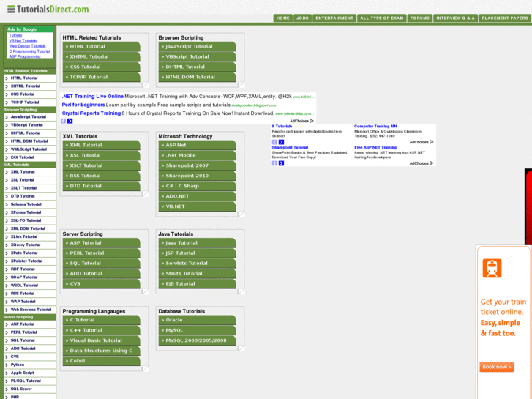This screenshot has width=532, height=399.
Task: Open the VB.NET button
Action: (197, 206)
